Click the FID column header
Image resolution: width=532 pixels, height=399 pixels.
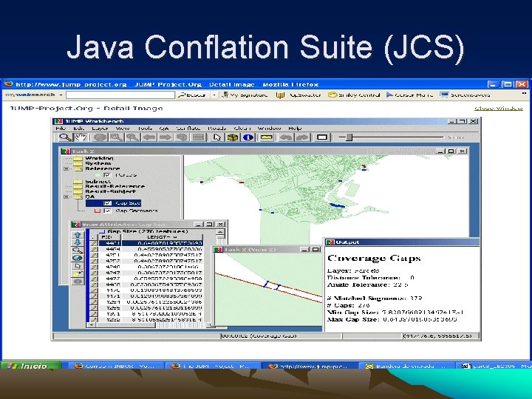point(110,237)
